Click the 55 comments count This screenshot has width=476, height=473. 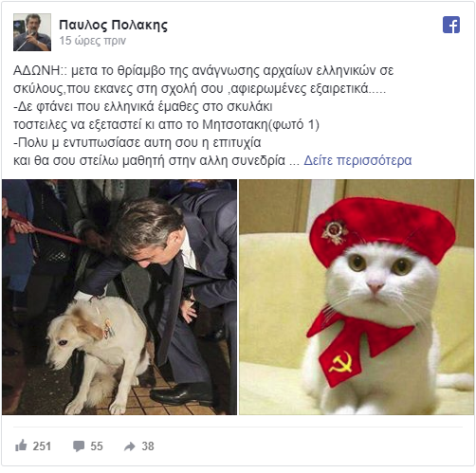point(97,446)
